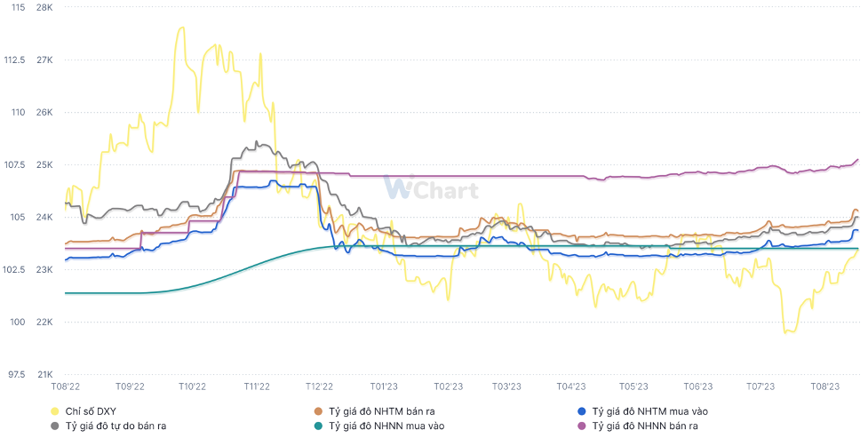Click the teal NHNN mua vào legend dot

[x=318, y=426]
